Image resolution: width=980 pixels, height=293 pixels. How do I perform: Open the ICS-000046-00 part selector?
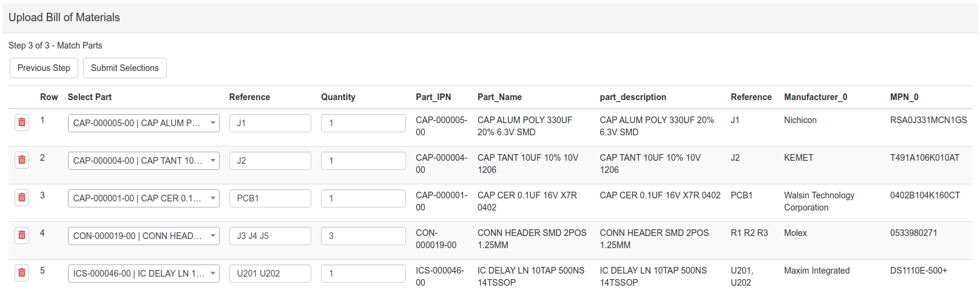(143, 274)
